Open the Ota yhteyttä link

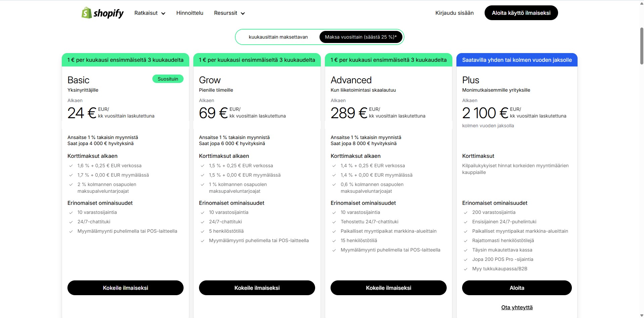[517, 307]
